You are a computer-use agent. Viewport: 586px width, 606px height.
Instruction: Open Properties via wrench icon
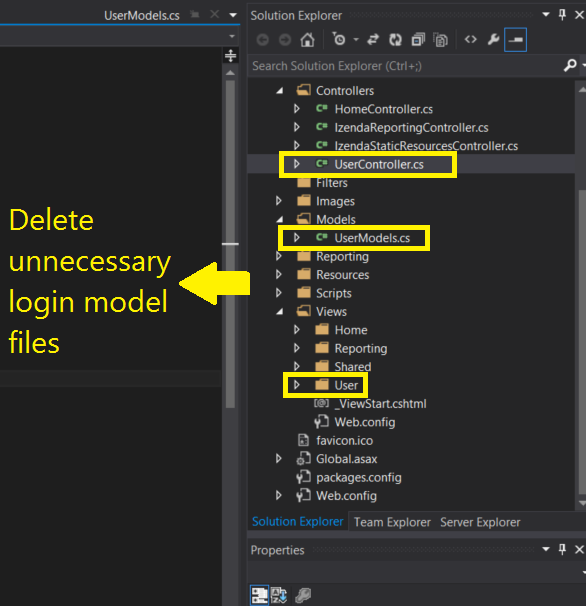pos(493,39)
